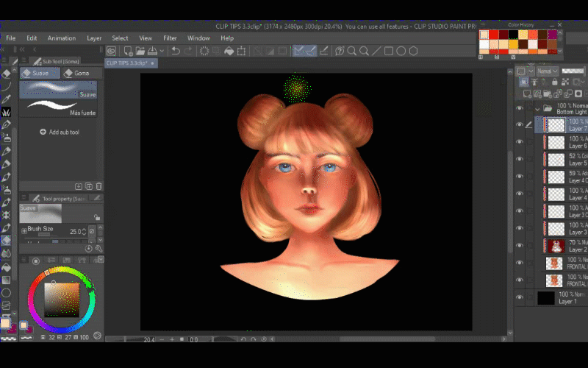This screenshot has width=588, height=368.
Task: Delete sub tool with trash icon
Action: click(x=98, y=186)
